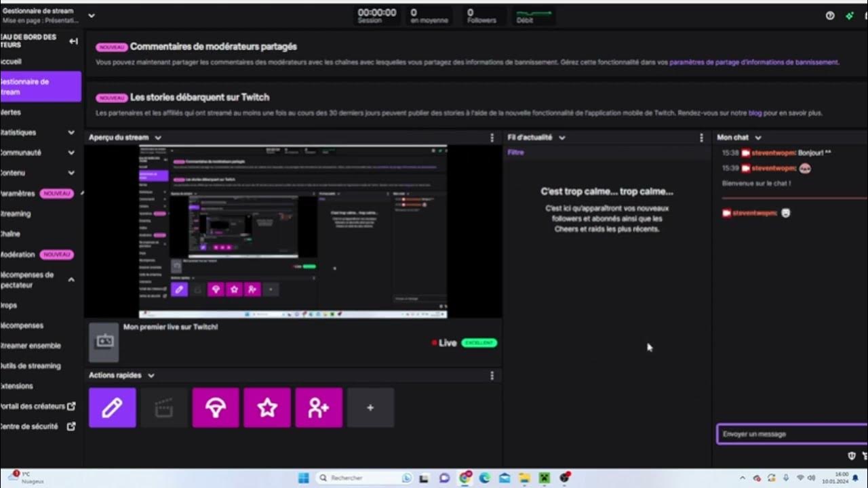This screenshot has height=488, width=868.
Task: Click the greyed clapperboard clip quick action
Action: click(x=164, y=407)
